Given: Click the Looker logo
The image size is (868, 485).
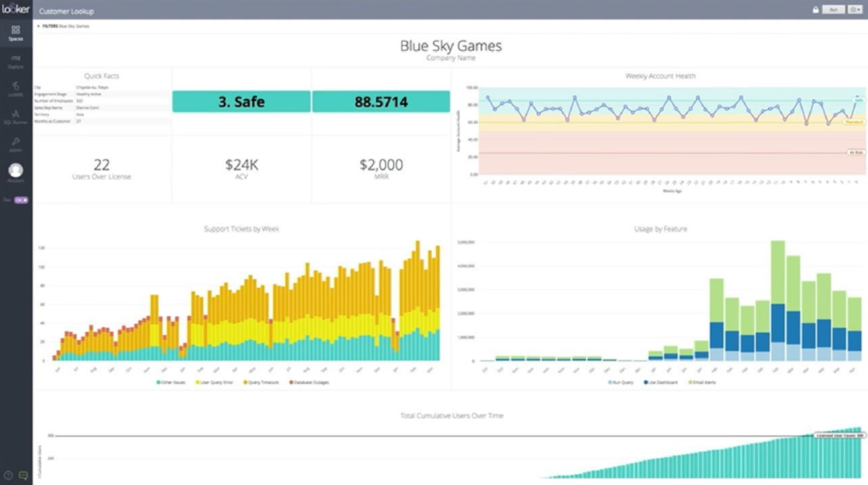Looking at the screenshot, I should tap(15, 9).
